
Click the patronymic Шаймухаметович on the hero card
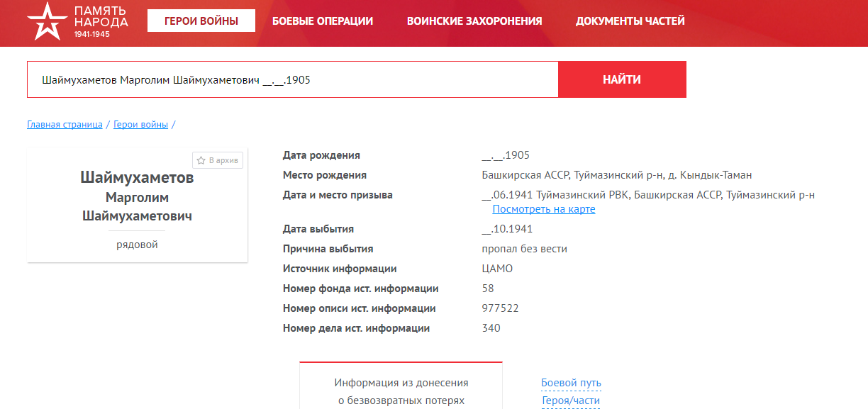(x=137, y=215)
